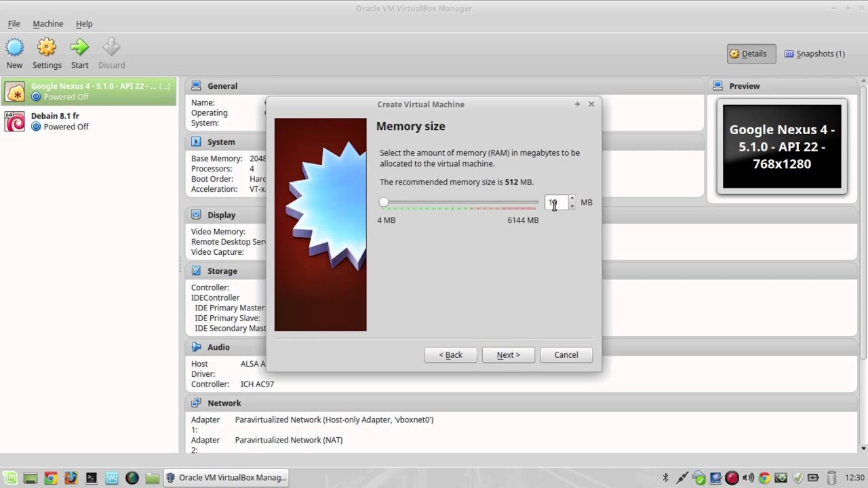The height and width of the screenshot is (488, 868).
Task: Click the Display section monitor icon
Action: [196, 215]
